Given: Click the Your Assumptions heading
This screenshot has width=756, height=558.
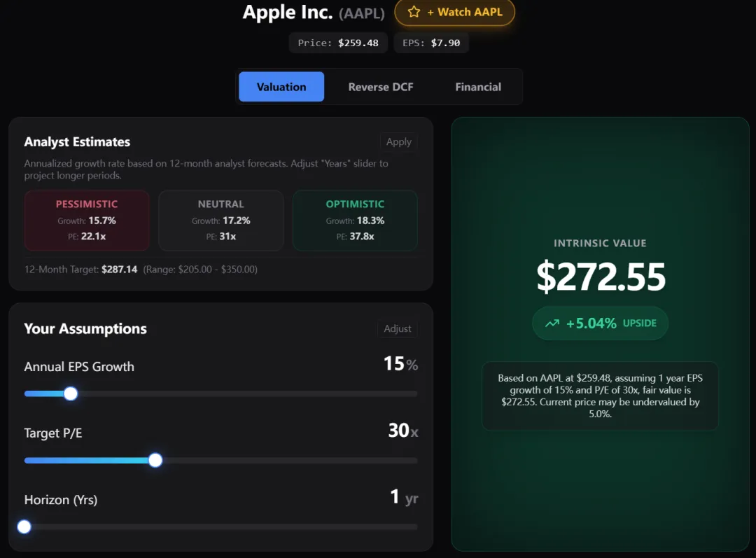Looking at the screenshot, I should [85, 329].
